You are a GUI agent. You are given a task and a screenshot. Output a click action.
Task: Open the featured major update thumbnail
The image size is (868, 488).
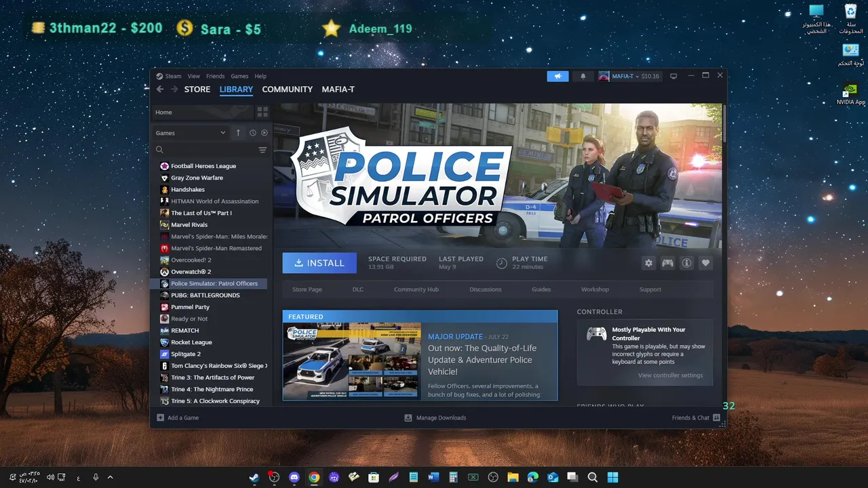coord(352,361)
